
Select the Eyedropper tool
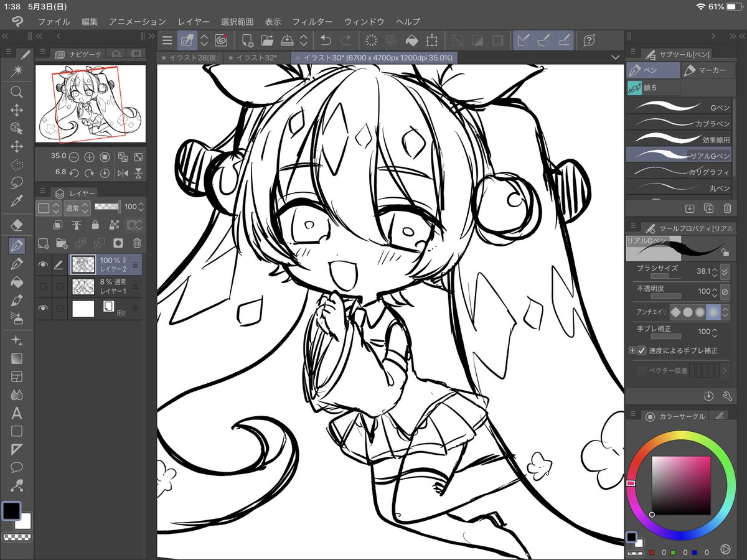pos(17,201)
